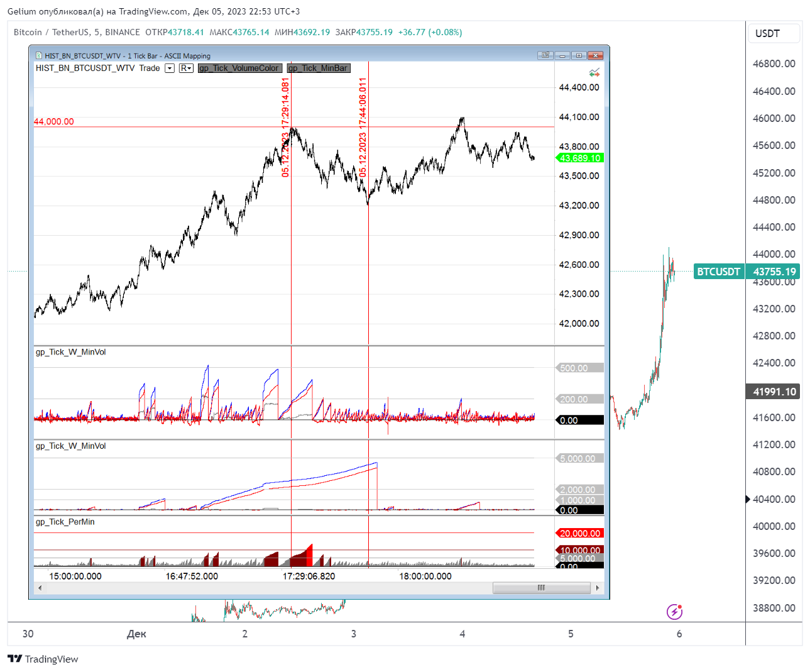
Task: Click the scrollbar's right arrow
Action: pyautogui.click(x=597, y=588)
